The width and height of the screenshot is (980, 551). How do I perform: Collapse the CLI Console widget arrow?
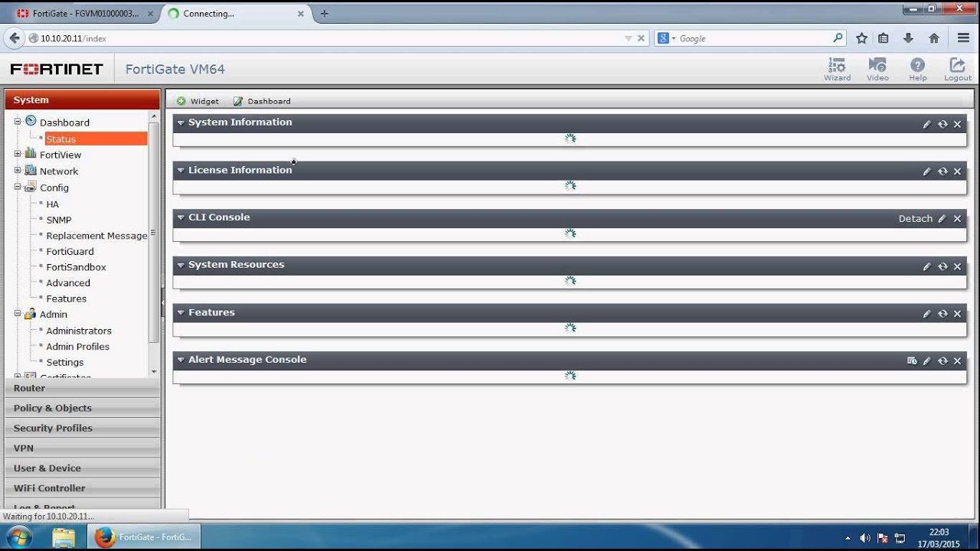click(181, 217)
